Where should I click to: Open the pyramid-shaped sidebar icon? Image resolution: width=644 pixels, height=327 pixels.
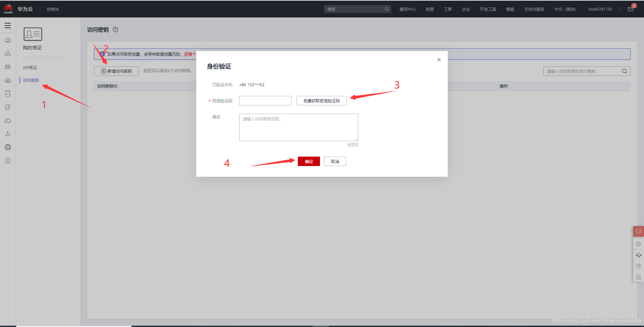point(8,134)
